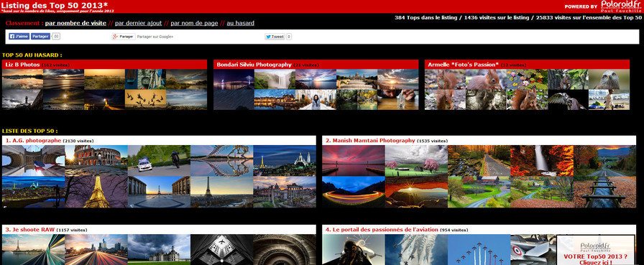This screenshot has width=644, height=265.
Task: Open first red squirrel thumbnail in Armelle
Action: (x=445, y=79)
